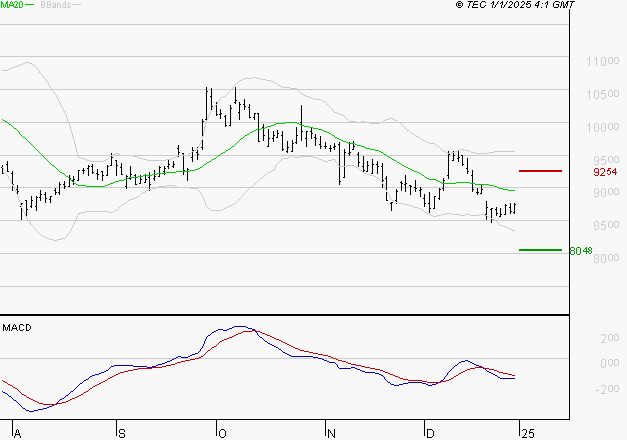Click the A month marker on time axis
Viewport: 627px width, 440px height.
click(17, 434)
